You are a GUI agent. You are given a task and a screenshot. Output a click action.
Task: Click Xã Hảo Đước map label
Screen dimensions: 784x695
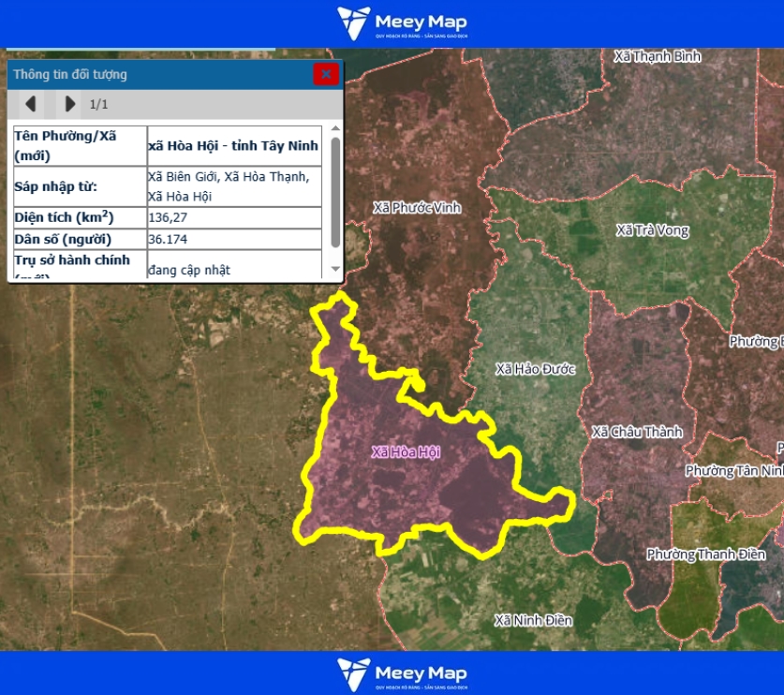[x=535, y=369]
